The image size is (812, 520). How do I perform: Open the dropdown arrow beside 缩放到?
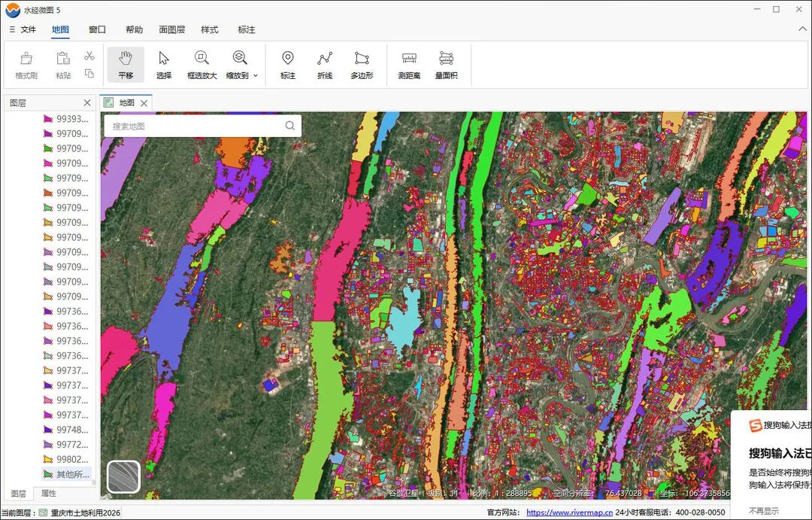click(x=256, y=76)
